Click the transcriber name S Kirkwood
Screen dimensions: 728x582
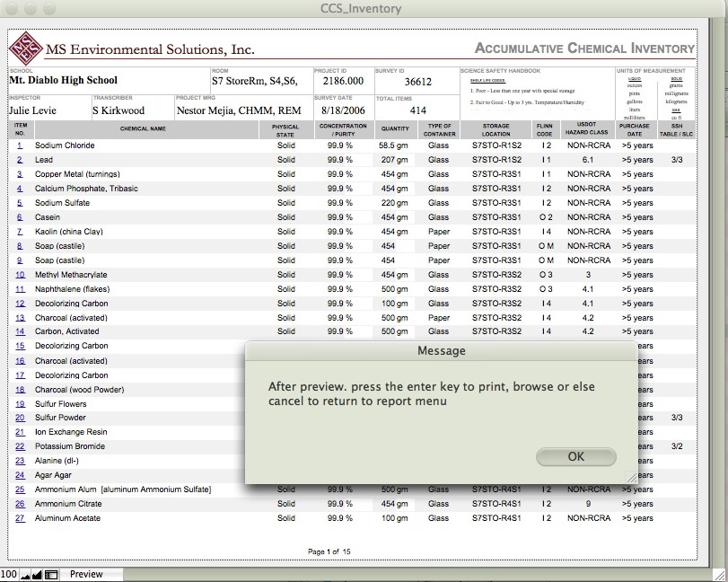coord(118,110)
